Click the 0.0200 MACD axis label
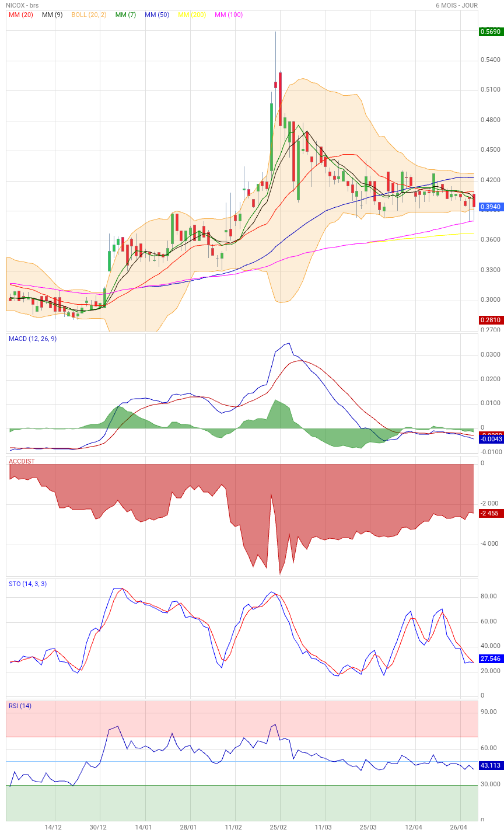This screenshot has width=504, height=833. [490, 379]
